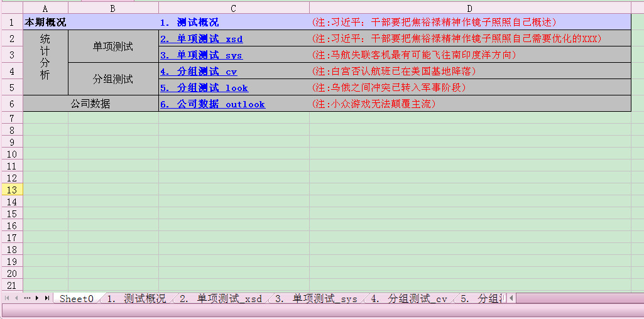Click the previous sheet navigation arrow
644x319 pixels.
pyautogui.click(x=16, y=298)
